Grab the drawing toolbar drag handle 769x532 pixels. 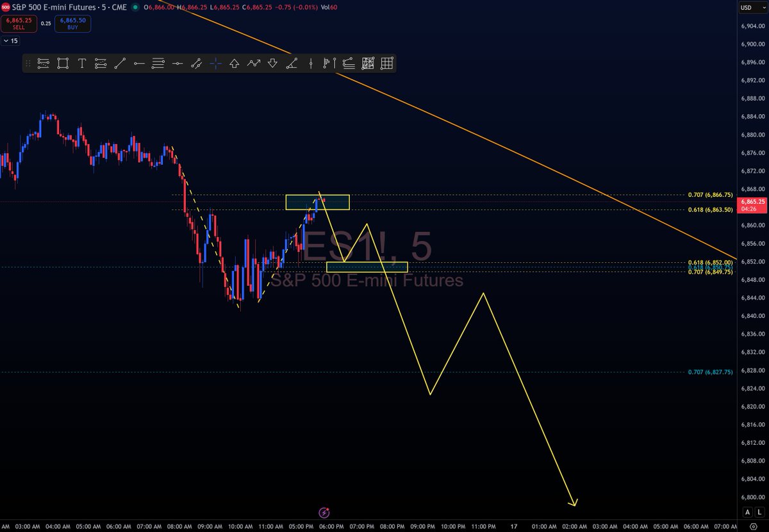[x=28, y=63]
